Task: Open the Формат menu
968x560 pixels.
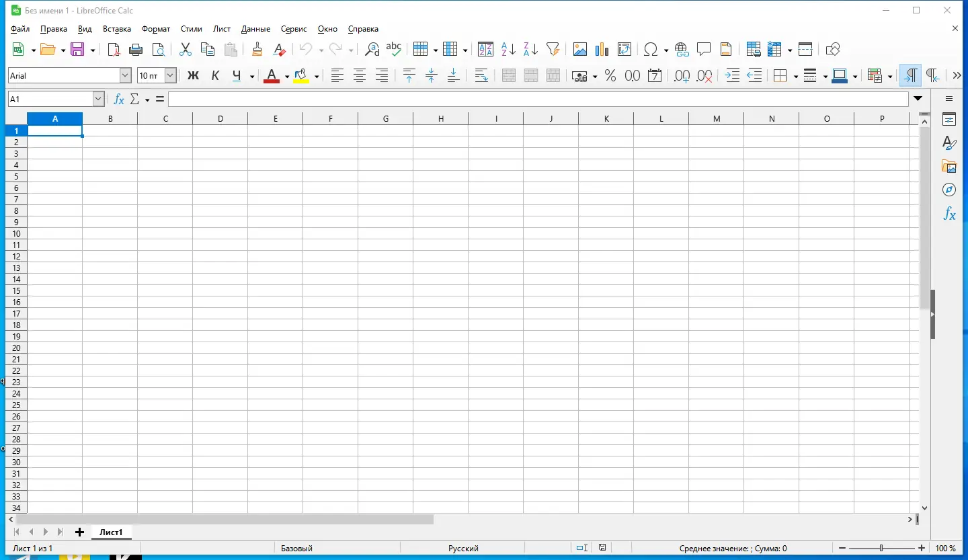Action: (156, 29)
